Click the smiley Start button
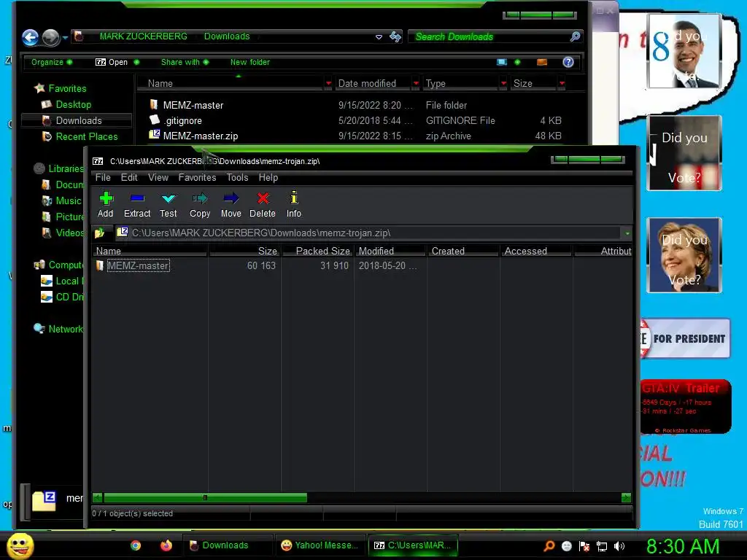The image size is (747, 560). click(x=20, y=545)
